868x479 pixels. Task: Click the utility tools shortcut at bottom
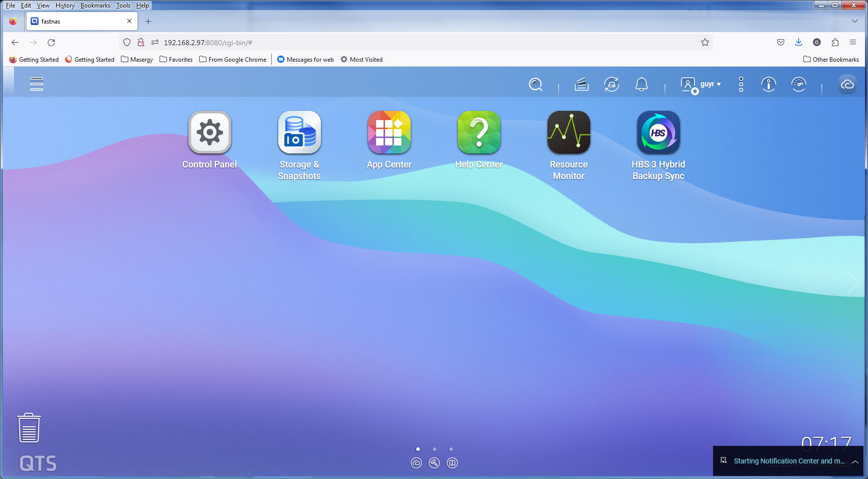434,463
